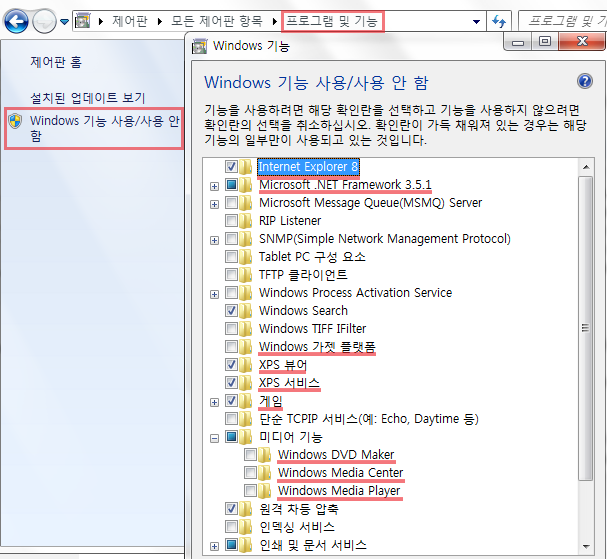Screen dimensions: 607x559
Task: Click feature list scrollbar down arrow
Action: 586,547
